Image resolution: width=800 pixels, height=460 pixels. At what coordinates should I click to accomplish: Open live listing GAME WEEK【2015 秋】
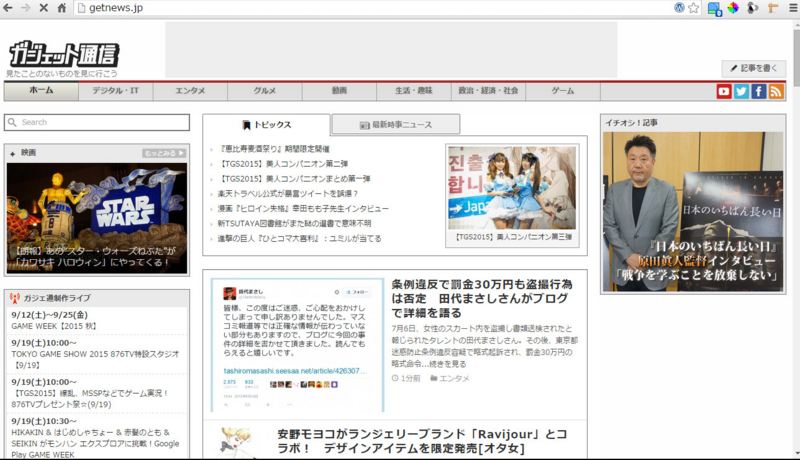coord(54,326)
